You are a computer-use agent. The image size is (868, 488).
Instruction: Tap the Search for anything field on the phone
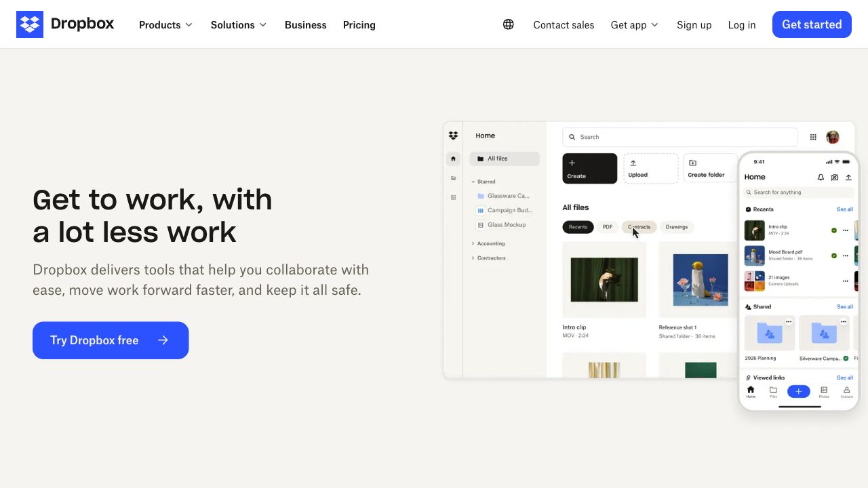point(799,192)
